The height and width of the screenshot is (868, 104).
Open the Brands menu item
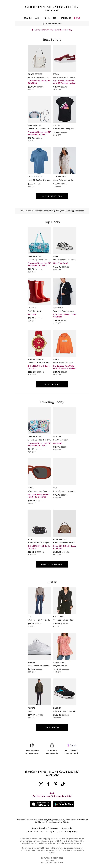coord(28,18)
